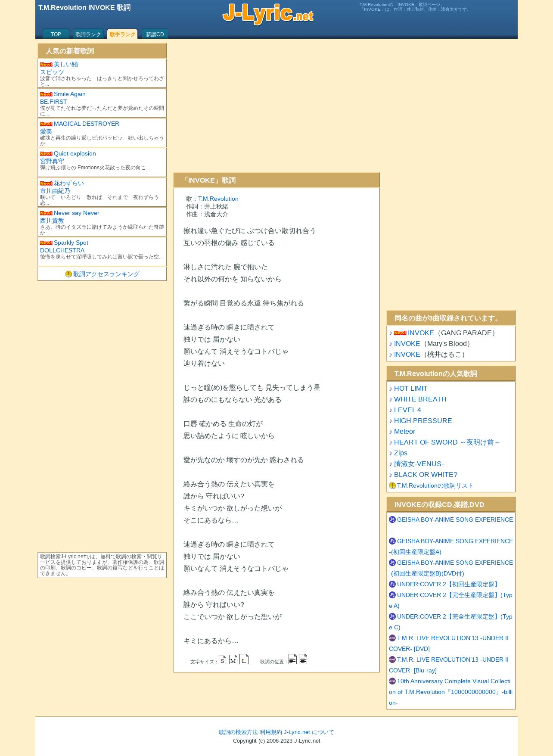The image size is (553, 756).
Task: Open 花わずらい lyrics
Action: (69, 183)
